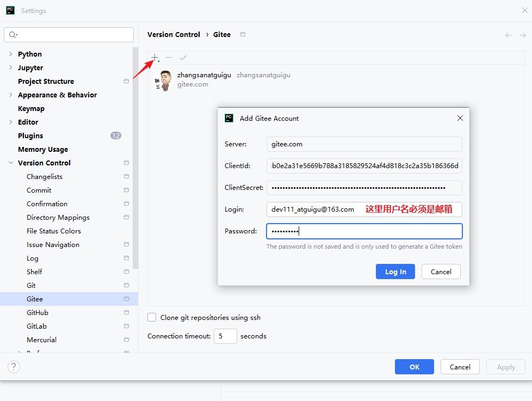Set default account with checkmark icon
The image size is (532, 401).
click(183, 58)
